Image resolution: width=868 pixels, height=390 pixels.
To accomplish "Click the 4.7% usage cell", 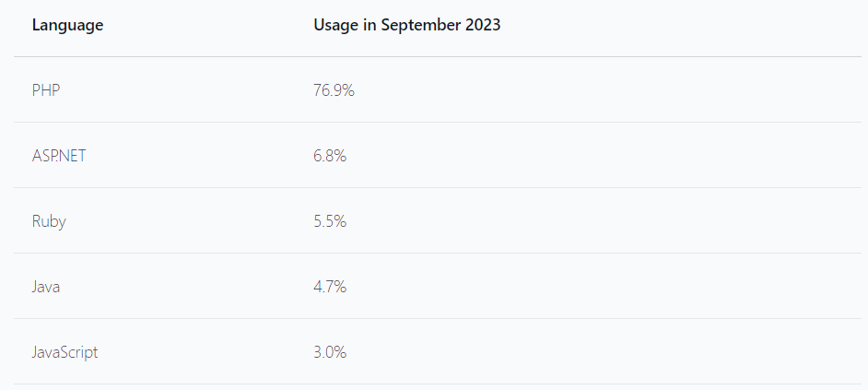I will point(330,287).
